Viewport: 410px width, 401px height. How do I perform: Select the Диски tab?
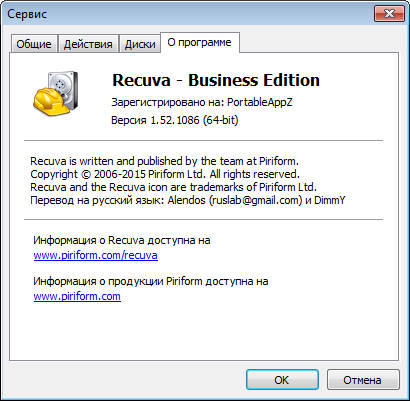140,44
